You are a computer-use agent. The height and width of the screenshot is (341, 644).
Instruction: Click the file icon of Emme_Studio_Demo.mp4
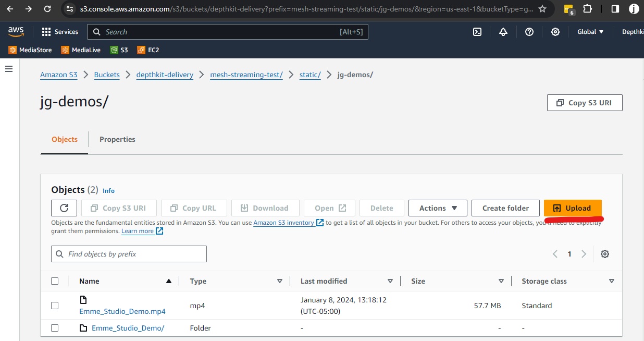(83, 300)
